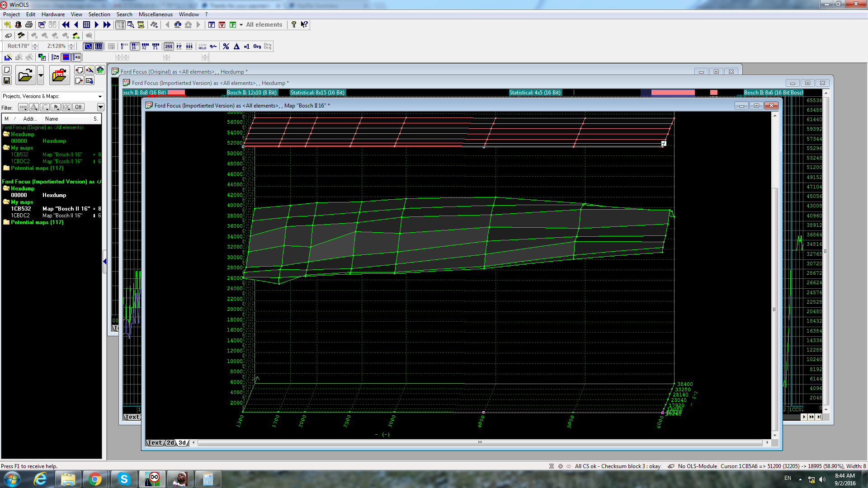Open the Selection menu
This screenshot has width=868, height=488.
[99, 14]
